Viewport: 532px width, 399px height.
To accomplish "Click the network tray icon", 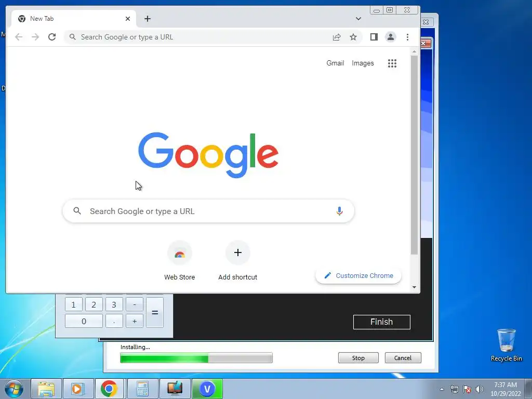I will (454, 389).
